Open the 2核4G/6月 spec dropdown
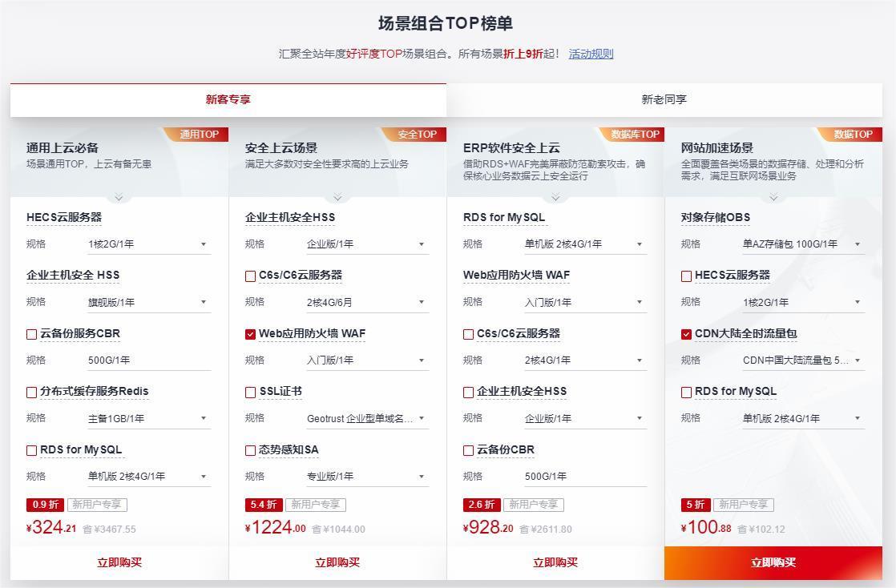Viewport: 896px width, 588px height. coord(367,302)
